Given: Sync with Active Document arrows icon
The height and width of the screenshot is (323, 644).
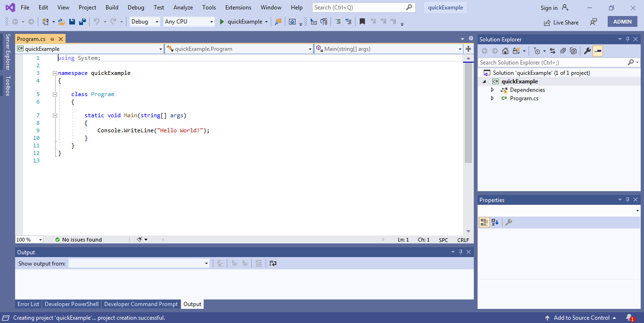Looking at the screenshot, I should click(553, 51).
